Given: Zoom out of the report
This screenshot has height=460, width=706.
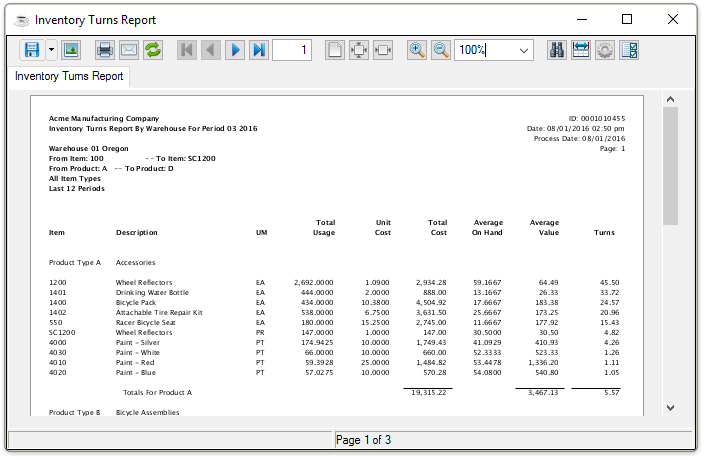Looking at the screenshot, I should pyautogui.click(x=441, y=50).
